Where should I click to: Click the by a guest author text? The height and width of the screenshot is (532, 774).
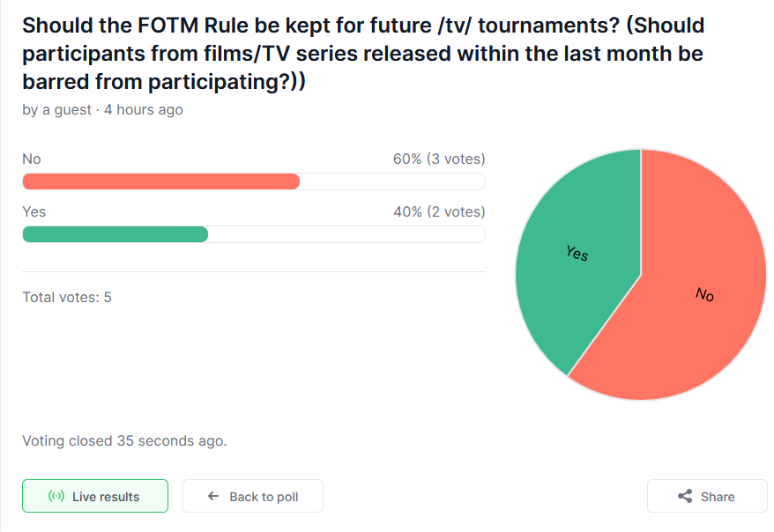pyautogui.click(x=56, y=110)
